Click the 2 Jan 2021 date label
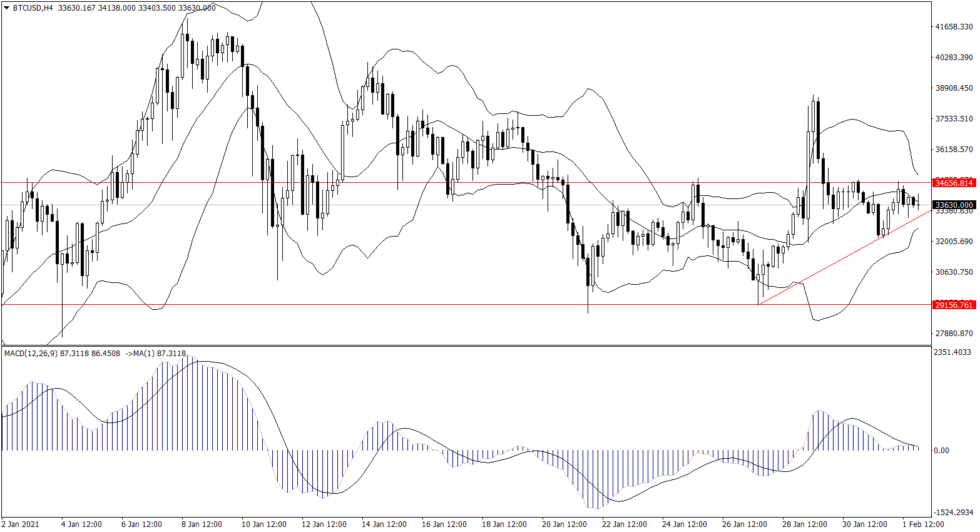Screen dimensions: 980x532 (x=21, y=524)
